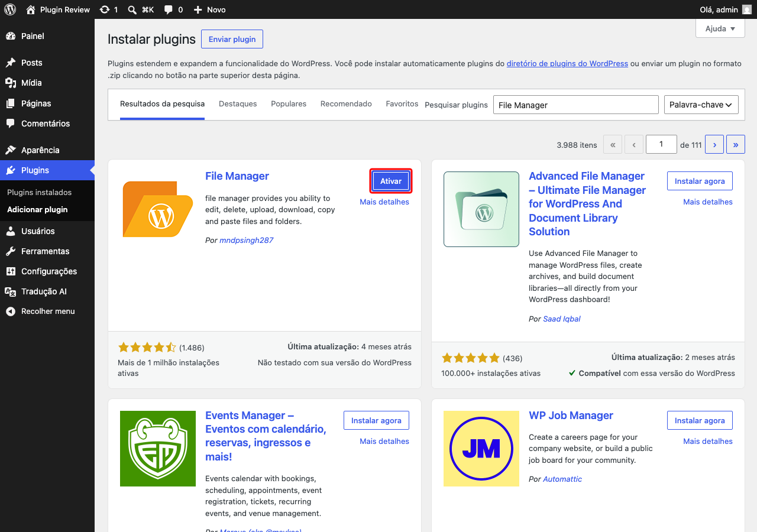
Task: Open the WP Job Manager title link
Action: (571, 416)
